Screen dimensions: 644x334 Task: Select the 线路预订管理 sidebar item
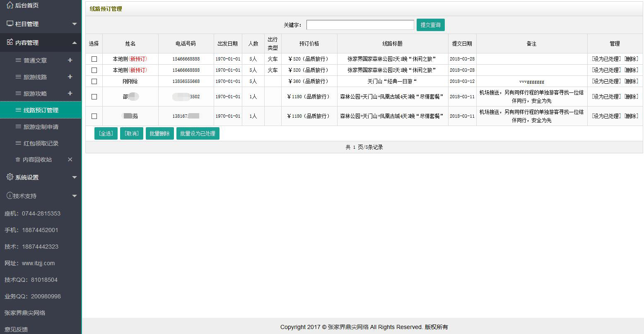[41, 110]
